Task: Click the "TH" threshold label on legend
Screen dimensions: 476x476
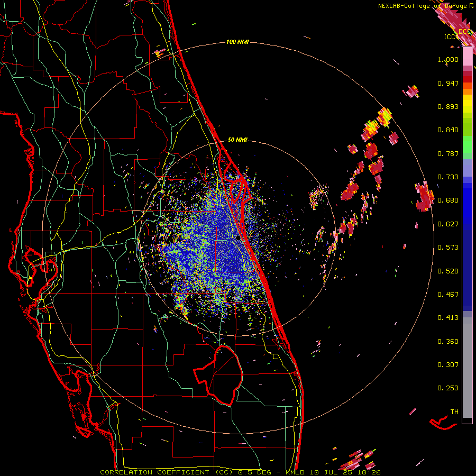Action: (x=454, y=412)
